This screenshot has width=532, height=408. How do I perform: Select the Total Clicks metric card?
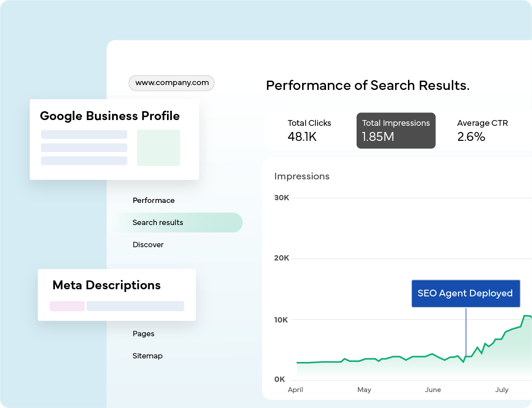click(309, 131)
